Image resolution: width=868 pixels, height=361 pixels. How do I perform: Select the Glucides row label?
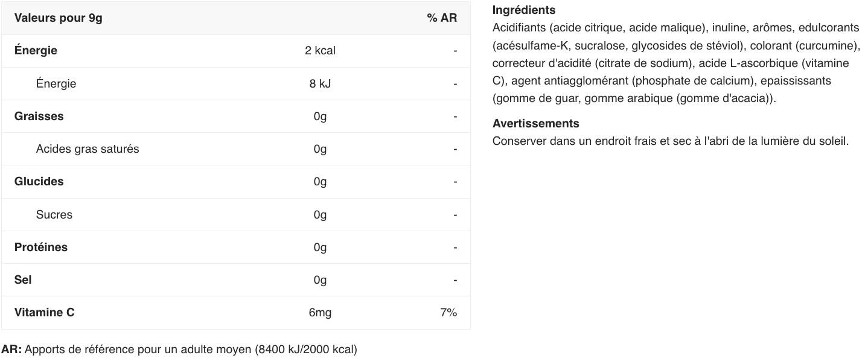(x=39, y=182)
